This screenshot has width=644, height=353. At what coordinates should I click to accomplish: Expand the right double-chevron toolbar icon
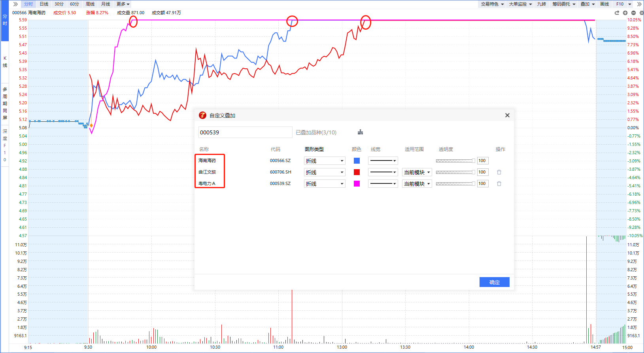pos(639,4)
